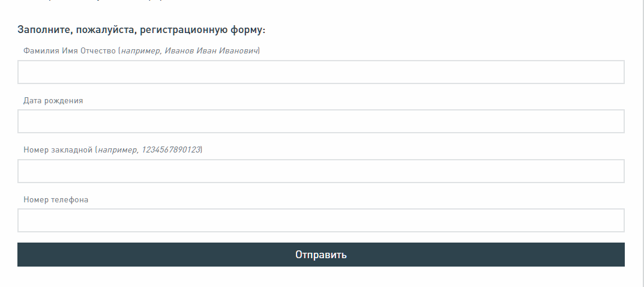Activate the Номер телефона input box
This screenshot has width=644, height=287.
[320, 220]
